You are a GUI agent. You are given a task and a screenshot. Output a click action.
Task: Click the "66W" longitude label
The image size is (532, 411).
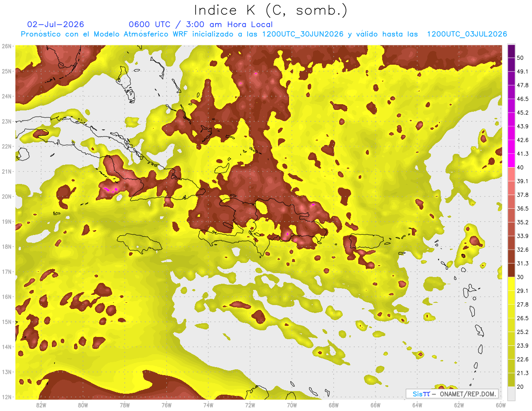tap(376, 405)
